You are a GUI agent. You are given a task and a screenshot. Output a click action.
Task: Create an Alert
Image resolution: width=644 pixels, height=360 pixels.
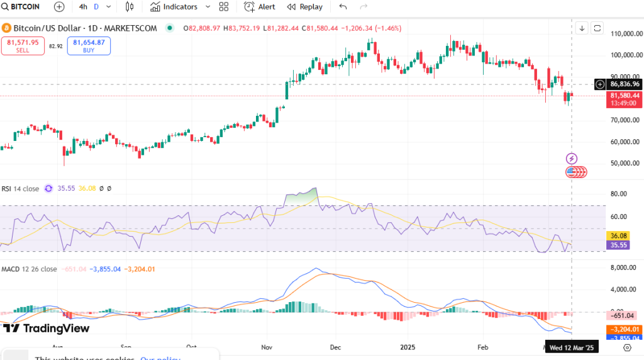coord(260,6)
